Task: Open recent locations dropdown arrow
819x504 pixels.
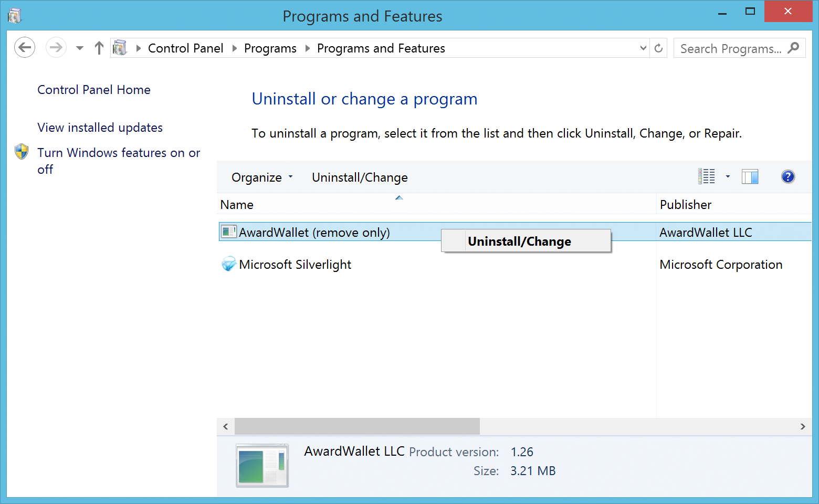Action: tap(80, 48)
